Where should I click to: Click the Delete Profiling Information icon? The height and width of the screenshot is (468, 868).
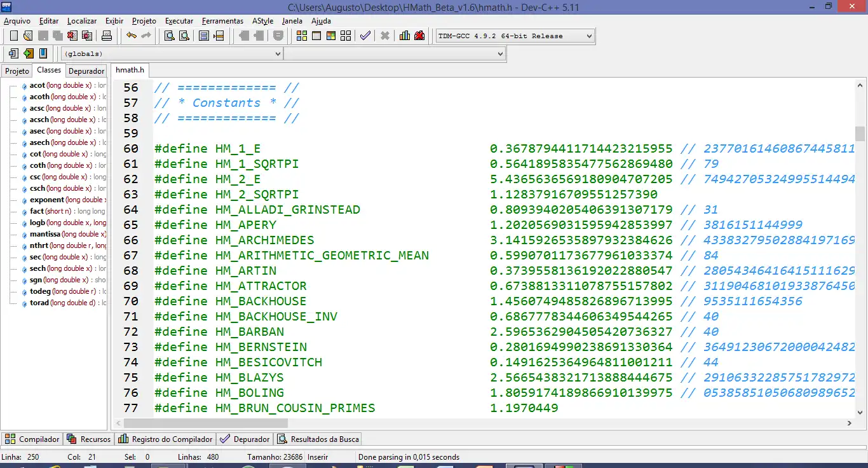tap(419, 36)
